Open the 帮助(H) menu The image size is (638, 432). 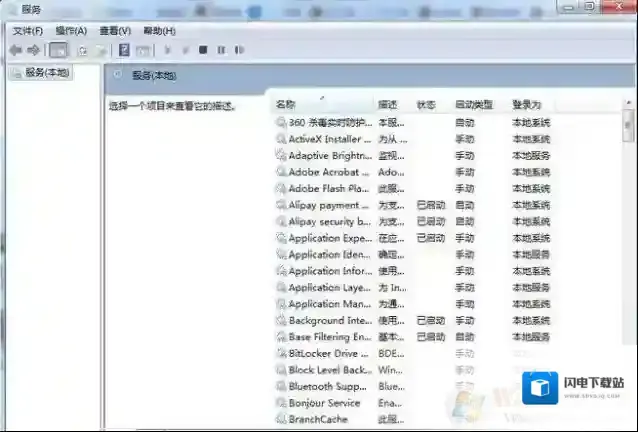click(159, 31)
